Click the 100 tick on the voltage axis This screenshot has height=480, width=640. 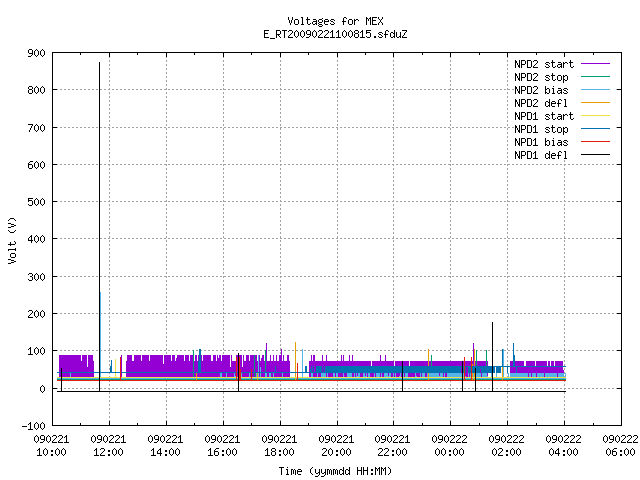click(36, 351)
